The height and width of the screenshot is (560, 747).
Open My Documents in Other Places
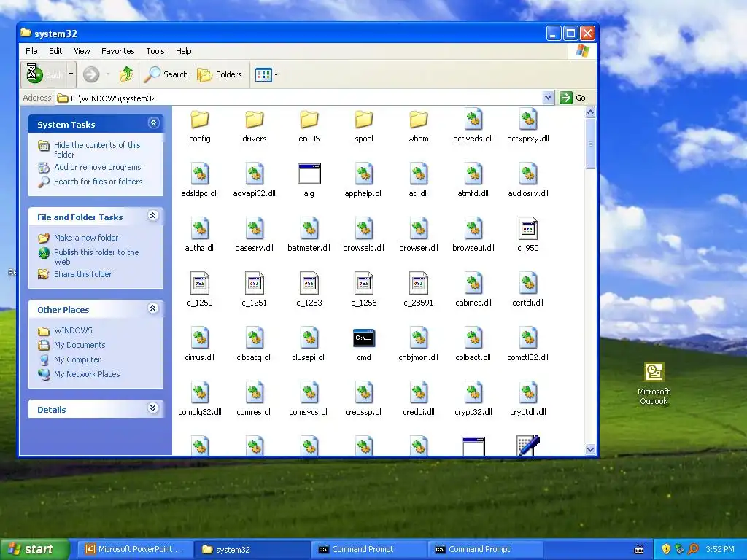(x=80, y=345)
